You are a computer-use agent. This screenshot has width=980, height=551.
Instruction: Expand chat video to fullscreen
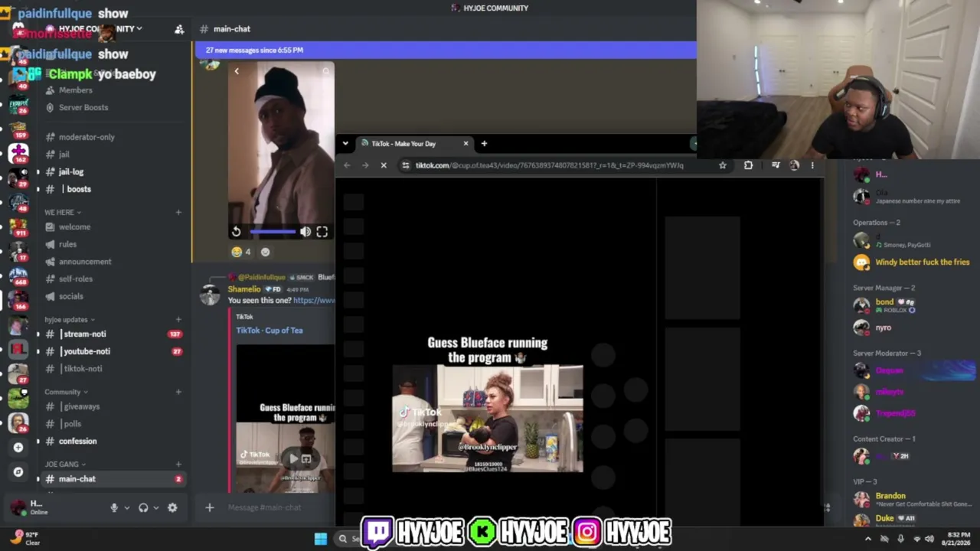point(322,232)
